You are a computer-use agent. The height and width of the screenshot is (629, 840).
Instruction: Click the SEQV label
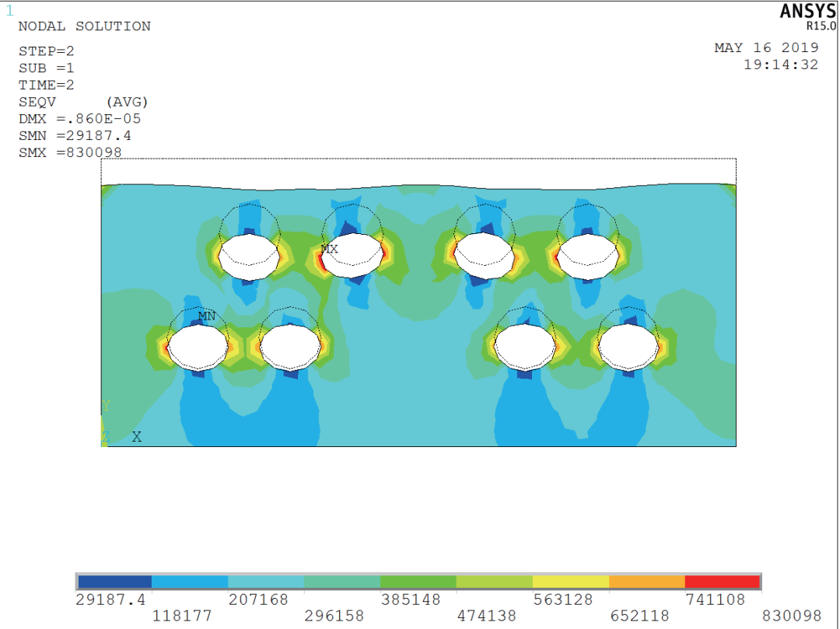pos(37,102)
